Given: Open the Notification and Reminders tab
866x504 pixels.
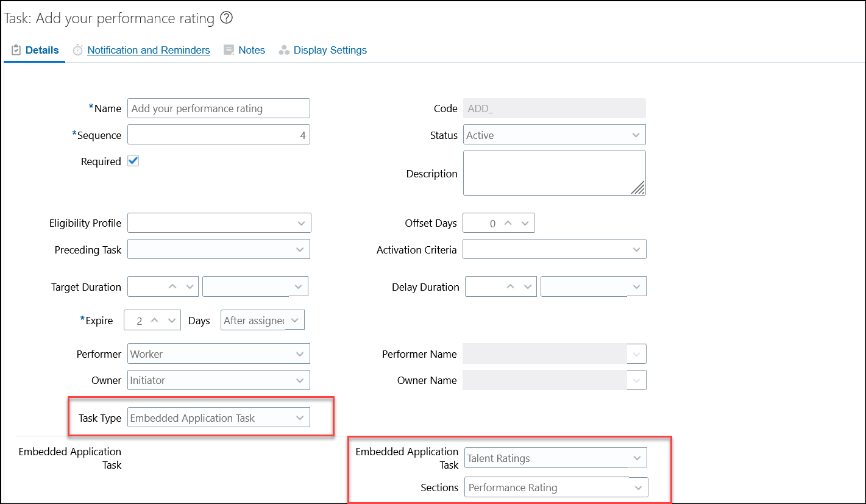Looking at the screenshot, I should tap(149, 50).
